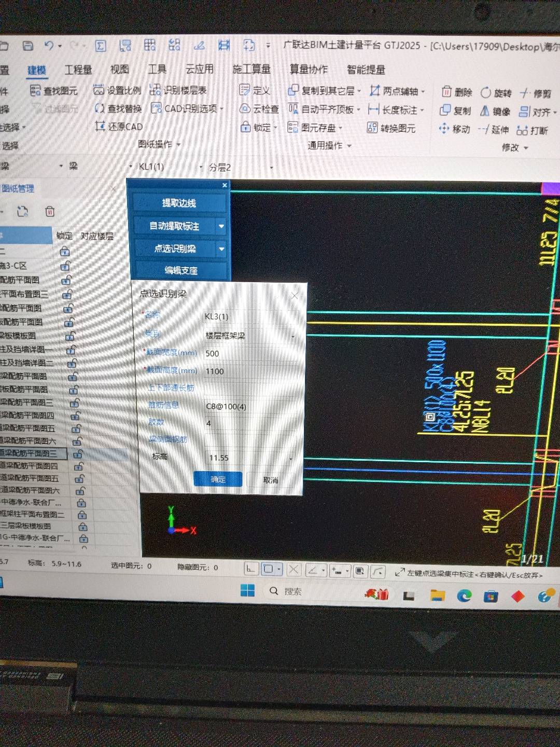Toggle lock for 柱及挡墙详图二 row
Viewport: 560px width, 747px height.
pos(72,363)
